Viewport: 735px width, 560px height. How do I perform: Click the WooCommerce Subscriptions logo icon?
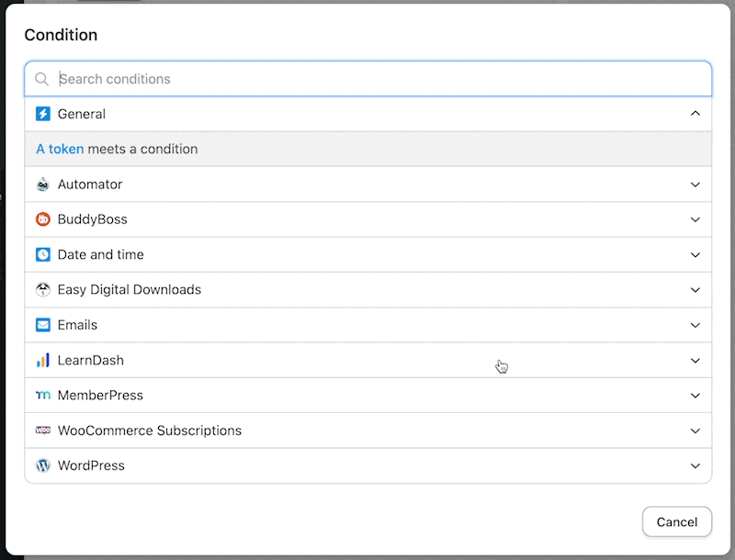tap(42, 431)
